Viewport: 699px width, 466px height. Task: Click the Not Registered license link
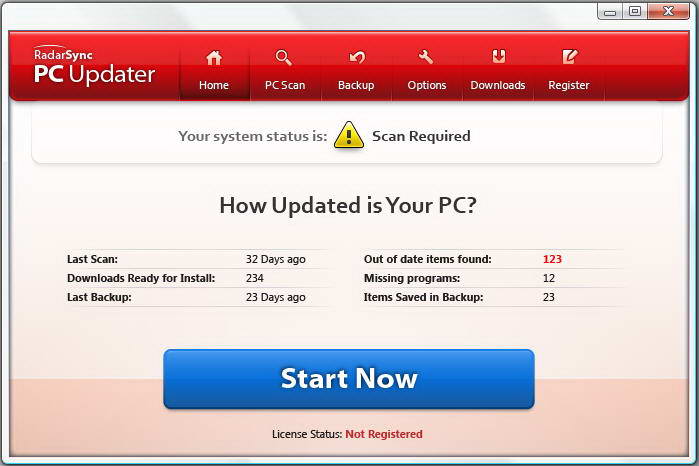pos(384,434)
